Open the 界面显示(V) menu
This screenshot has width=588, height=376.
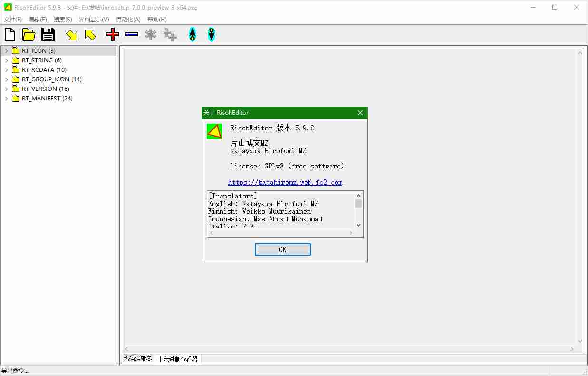click(94, 20)
